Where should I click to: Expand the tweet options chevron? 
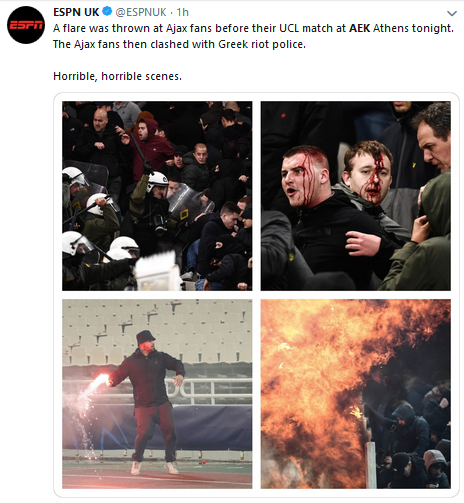452,14
